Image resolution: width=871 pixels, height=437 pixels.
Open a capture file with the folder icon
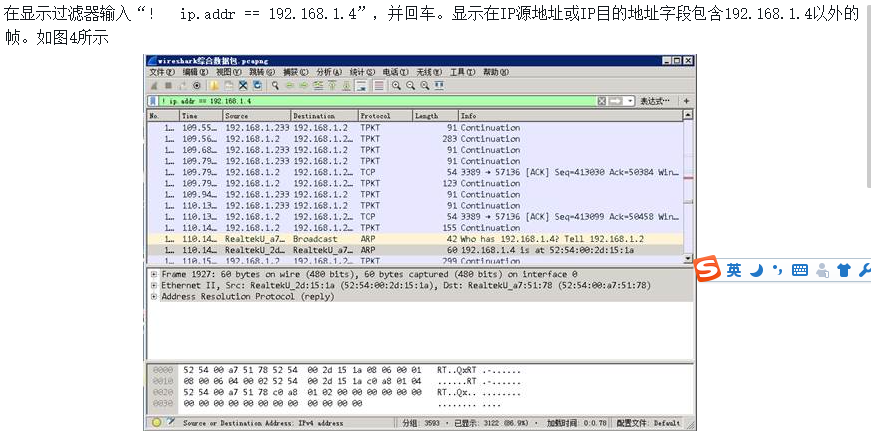[214, 86]
